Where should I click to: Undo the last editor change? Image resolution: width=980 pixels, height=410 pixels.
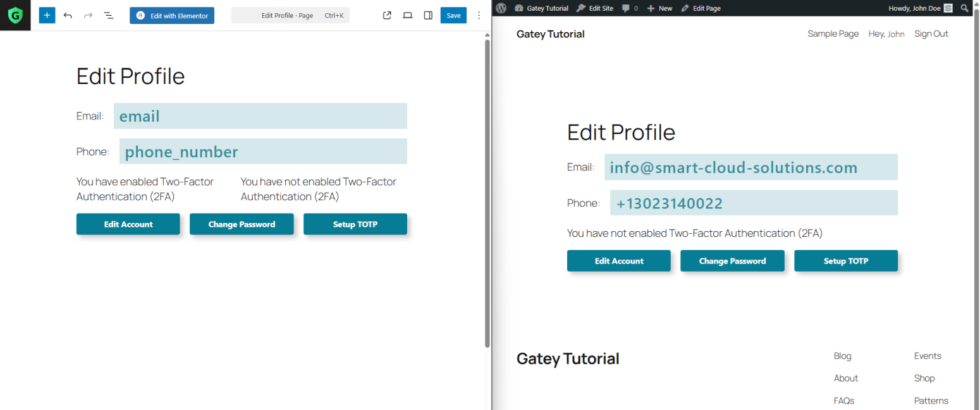click(68, 15)
